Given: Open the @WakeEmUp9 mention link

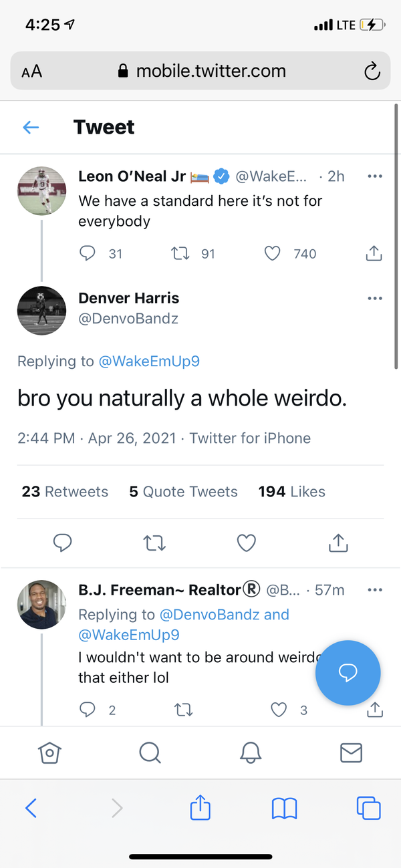Looking at the screenshot, I should [x=149, y=361].
